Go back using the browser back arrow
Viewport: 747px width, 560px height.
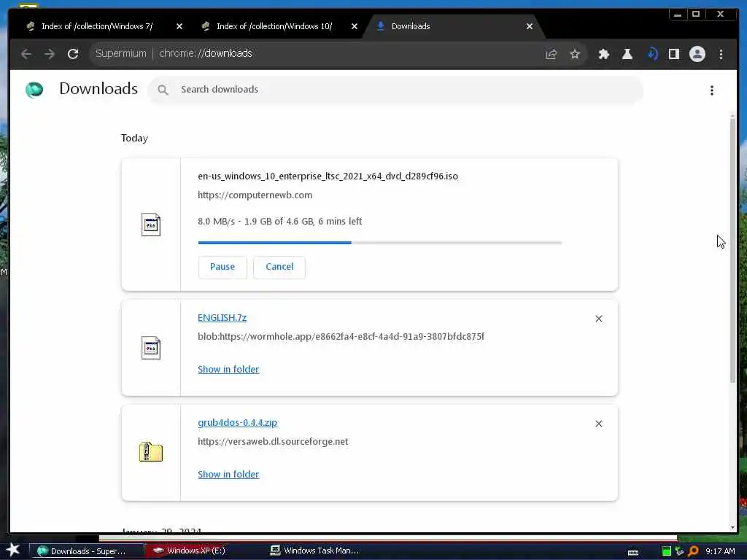(26, 54)
